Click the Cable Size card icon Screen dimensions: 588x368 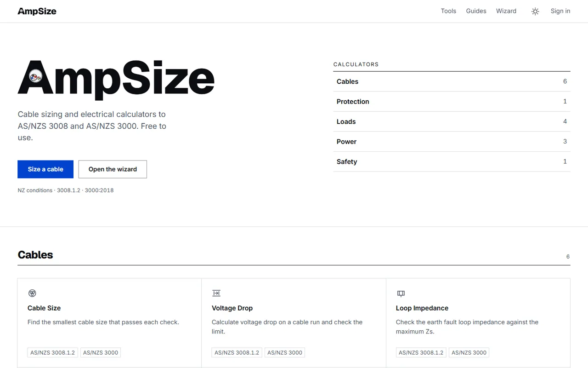pos(32,293)
